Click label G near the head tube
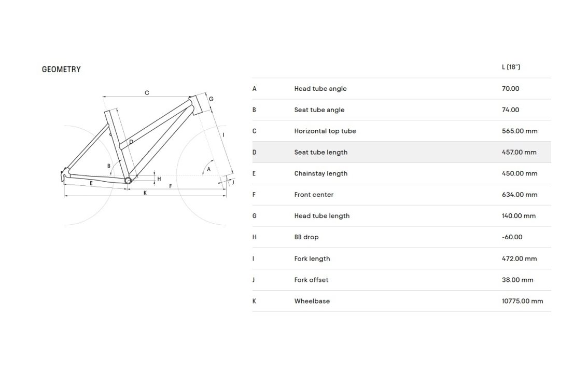Viewport: 588px width, 368px height. point(211,99)
